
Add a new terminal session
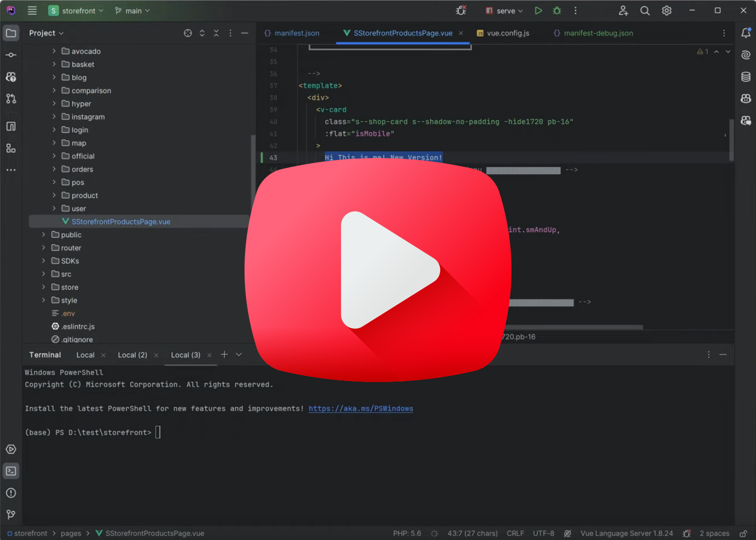(224, 354)
